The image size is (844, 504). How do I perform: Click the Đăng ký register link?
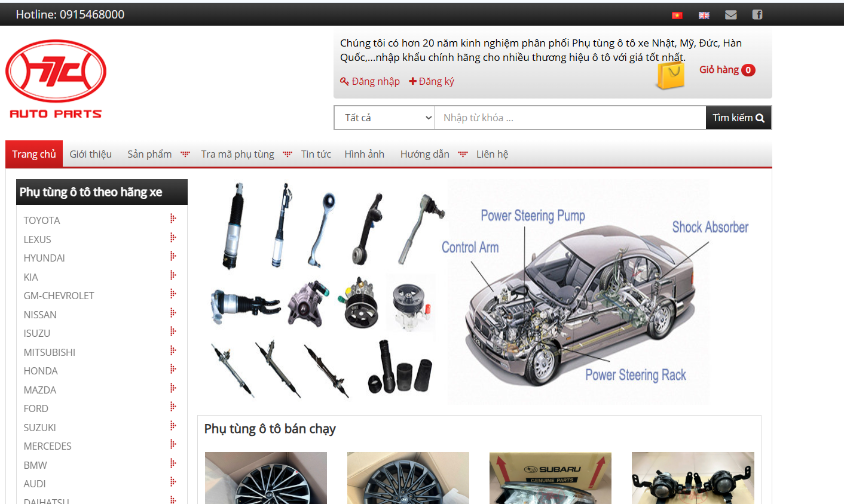click(436, 81)
